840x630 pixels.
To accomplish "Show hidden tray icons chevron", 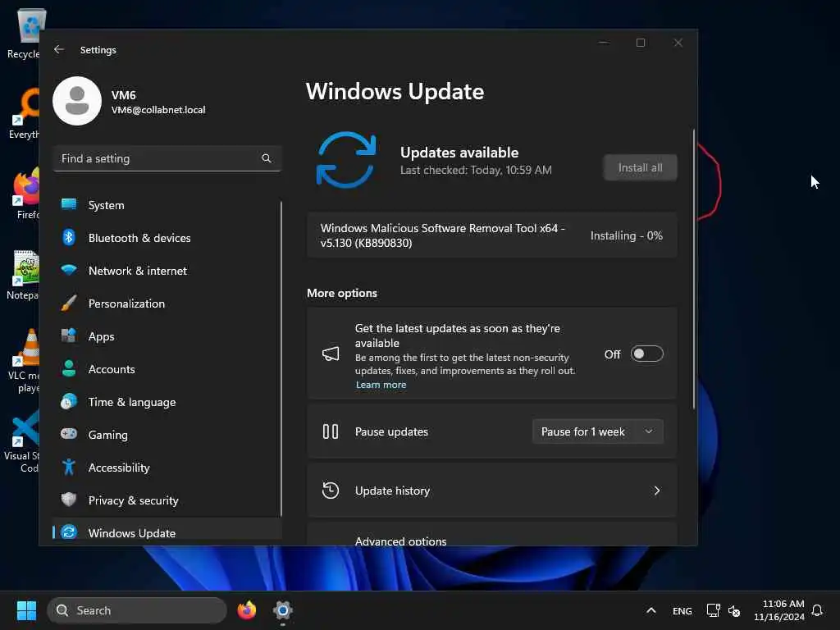I will (x=651, y=610).
